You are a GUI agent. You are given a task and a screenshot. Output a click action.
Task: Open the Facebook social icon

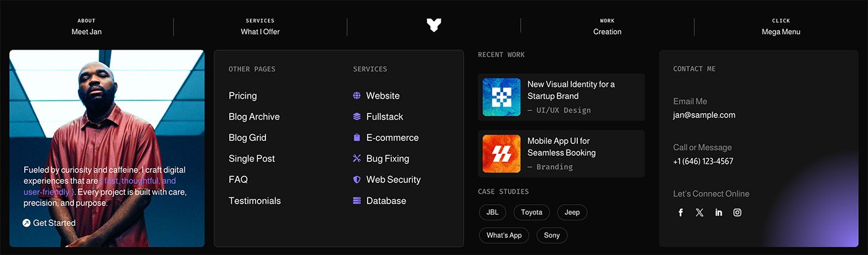680,212
